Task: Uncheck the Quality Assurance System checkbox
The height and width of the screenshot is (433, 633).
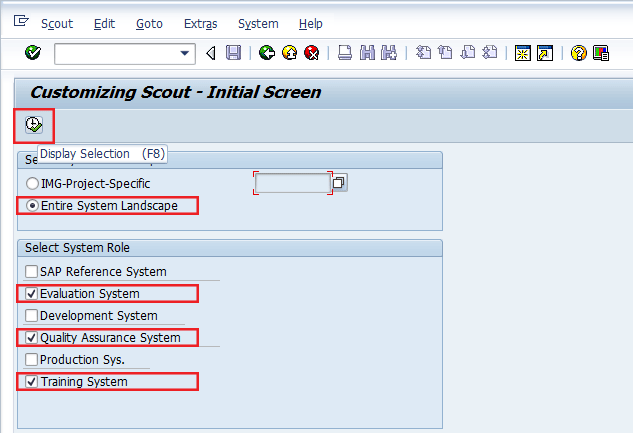Action: click(x=31, y=337)
